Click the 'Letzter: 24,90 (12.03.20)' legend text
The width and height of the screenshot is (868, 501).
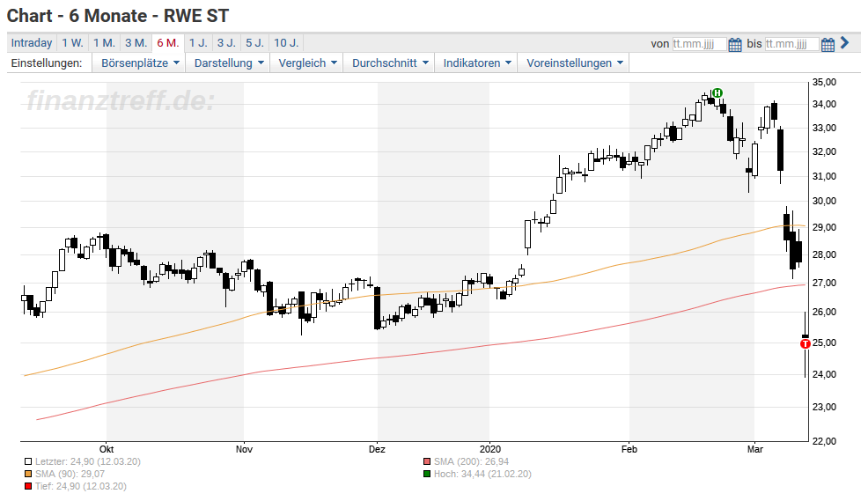(87, 461)
